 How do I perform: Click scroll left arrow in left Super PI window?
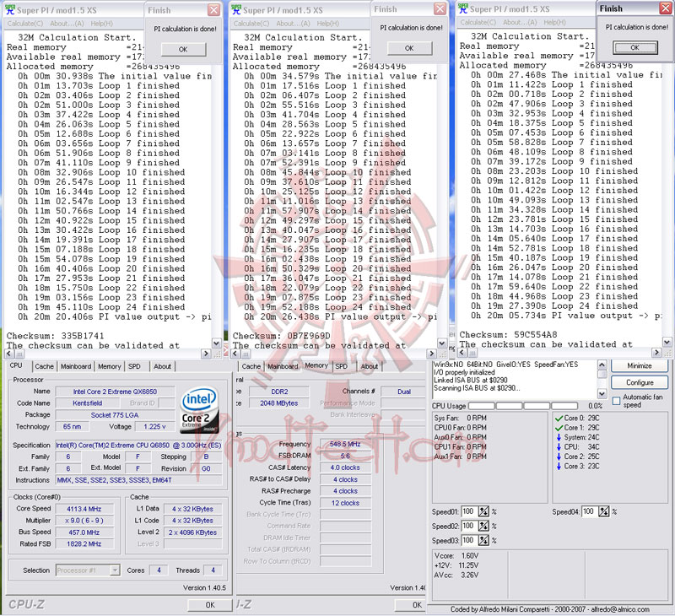click(9, 354)
